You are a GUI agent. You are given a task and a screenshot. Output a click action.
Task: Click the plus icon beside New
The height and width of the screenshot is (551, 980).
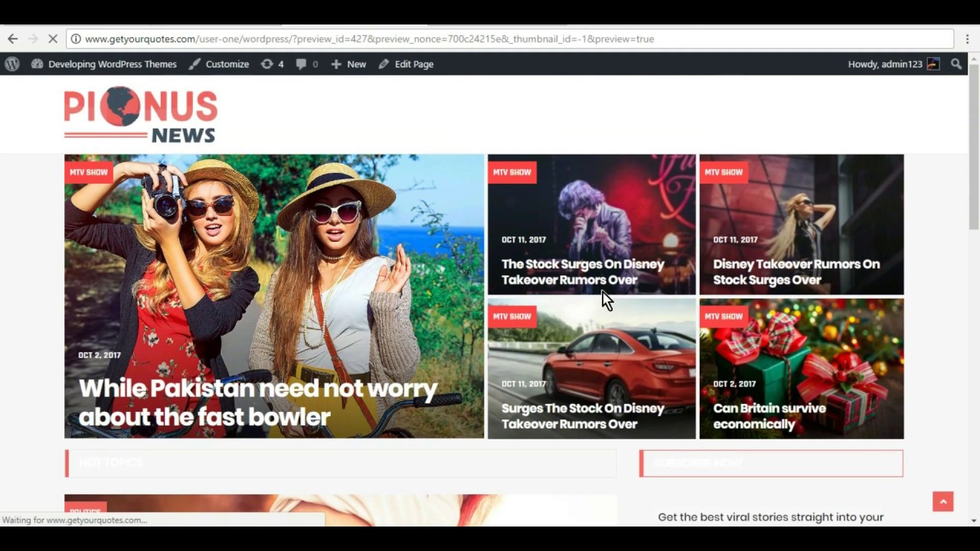click(x=336, y=64)
